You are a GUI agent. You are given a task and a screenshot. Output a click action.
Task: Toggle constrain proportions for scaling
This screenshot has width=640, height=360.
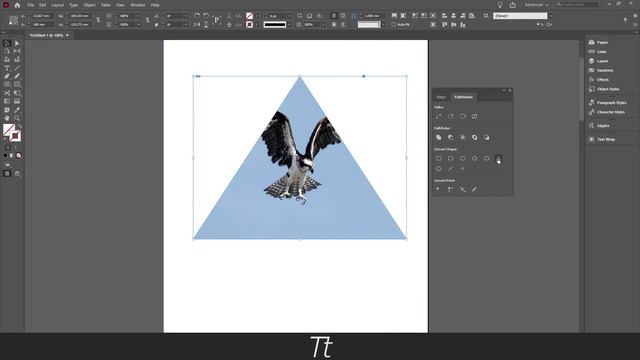[x=147, y=20]
